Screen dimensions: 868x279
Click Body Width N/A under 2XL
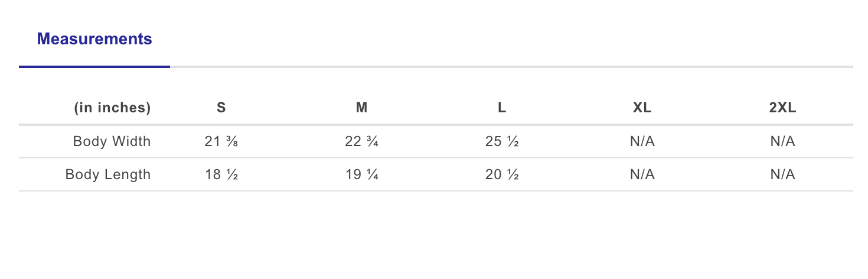click(x=783, y=142)
